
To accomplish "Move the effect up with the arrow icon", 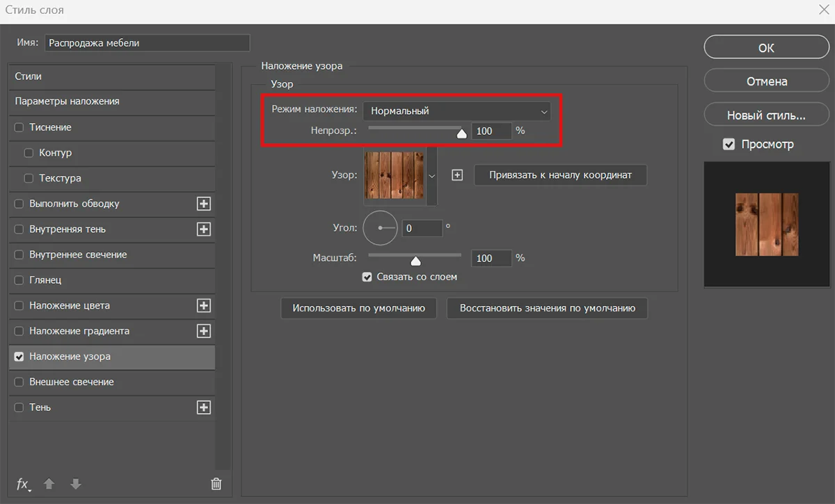I will [x=49, y=484].
